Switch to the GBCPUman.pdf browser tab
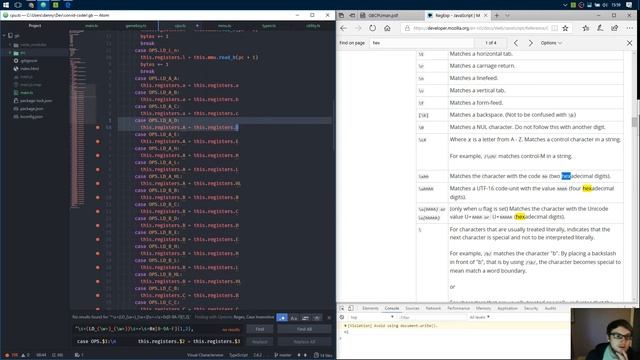Screen dimensions: 640x360 coord(391,16)
